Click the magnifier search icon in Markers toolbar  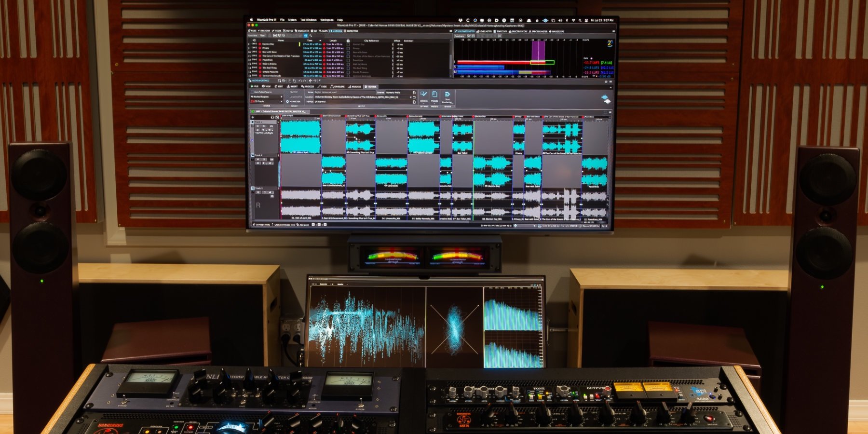pos(311,36)
